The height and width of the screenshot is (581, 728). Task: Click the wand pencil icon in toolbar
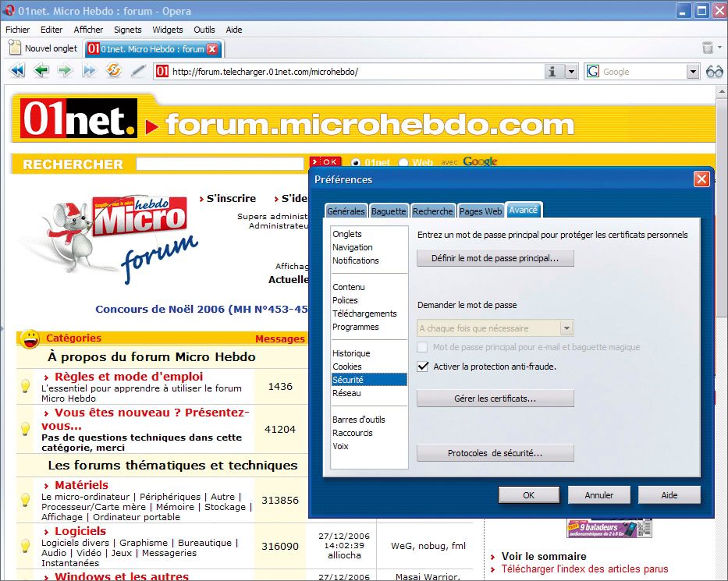pos(138,71)
